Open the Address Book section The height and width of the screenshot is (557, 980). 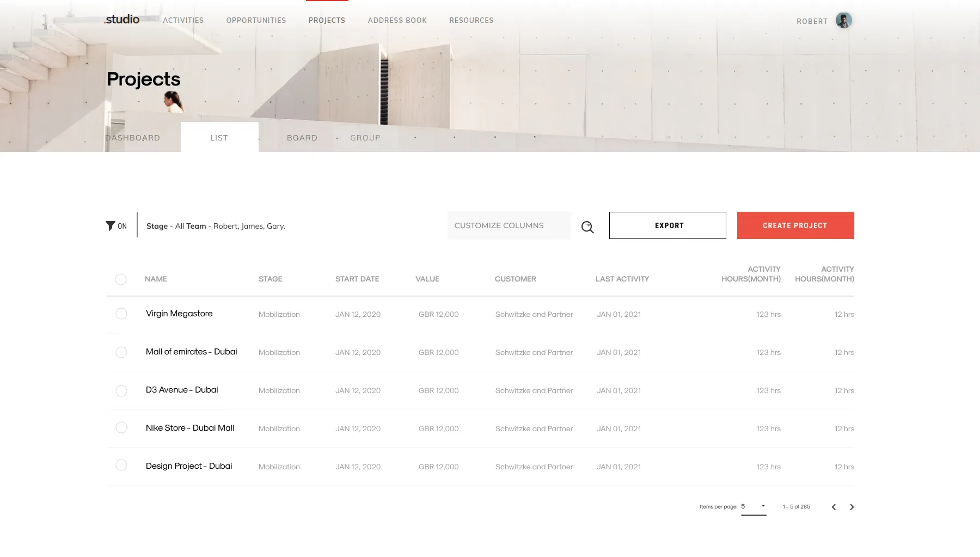point(397,20)
